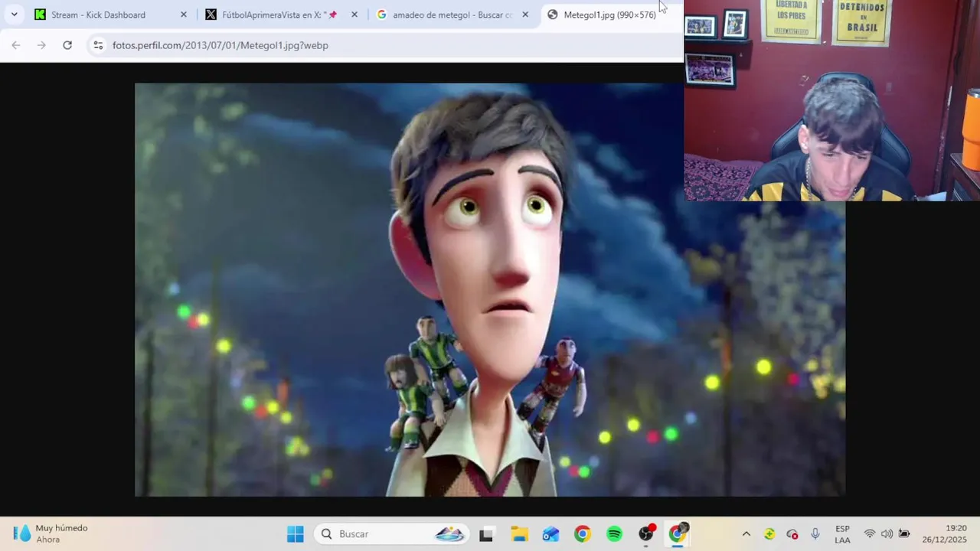The image size is (980, 551).
Task: Open clock and calendar 19:20
Action: 944,534
